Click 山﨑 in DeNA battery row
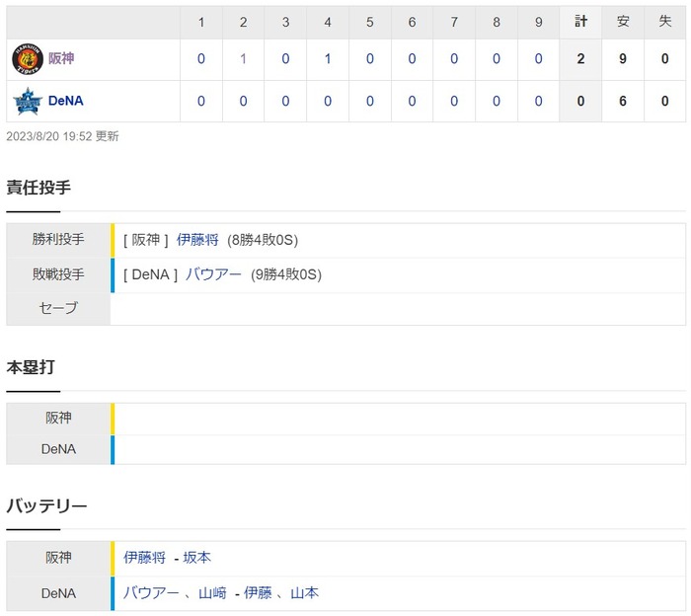 coord(212,593)
